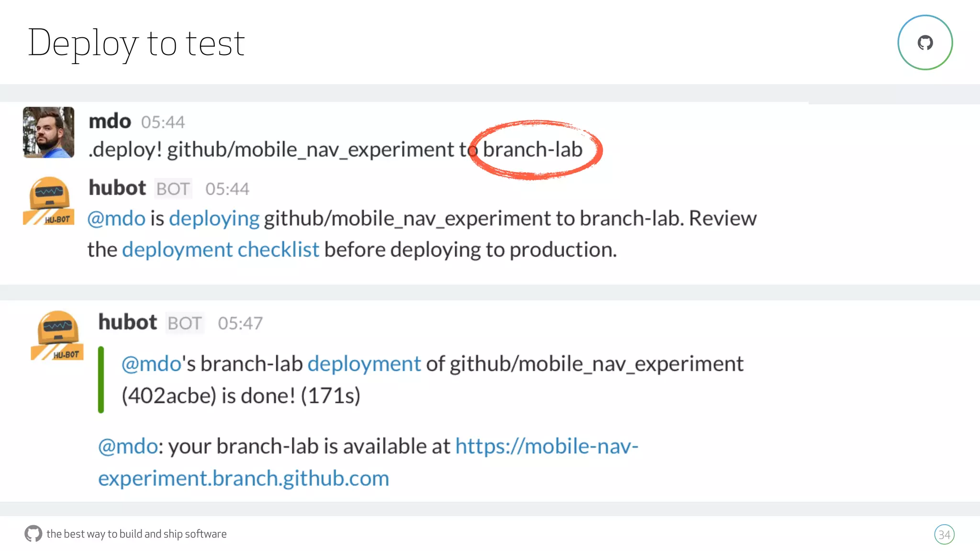Click the @mdo mention in deploying message
The width and height of the screenshot is (980, 551).
tap(116, 219)
